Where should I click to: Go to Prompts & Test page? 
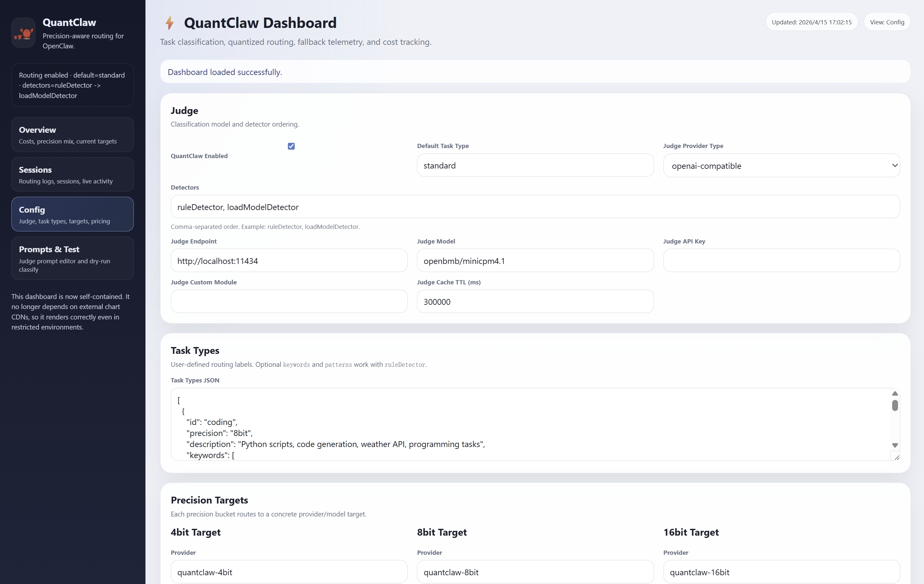point(72,258)
